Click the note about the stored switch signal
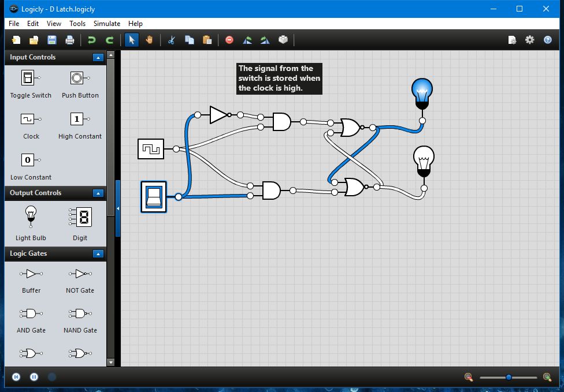The width and height of the screenshot is (564, 392). [x=279, y=79]
